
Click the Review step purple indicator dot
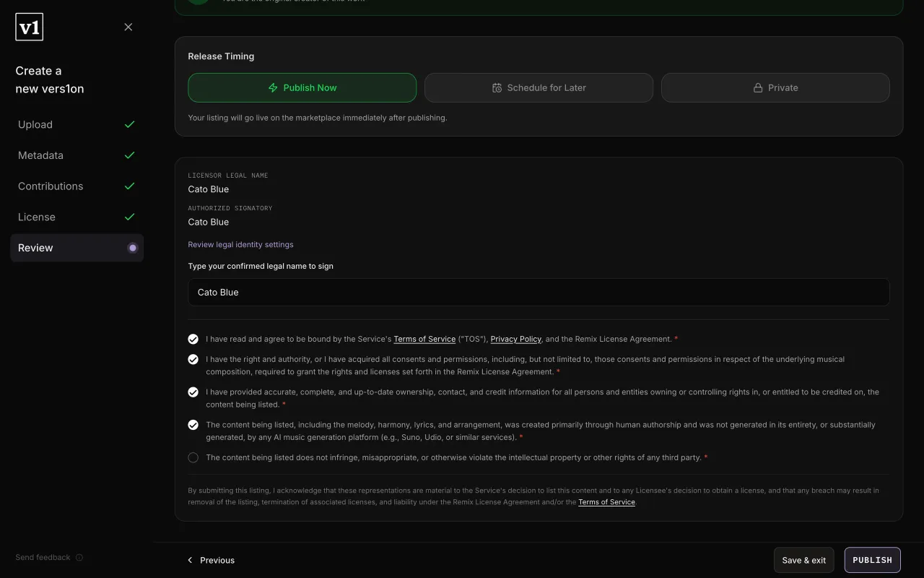(x=133, y=248)
